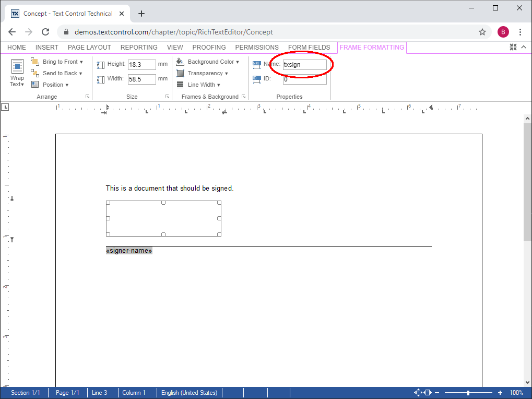Expand the Bring to Front dropdown arrow
This screenshot has height=399, width=532.
click(x=81, y=62)
